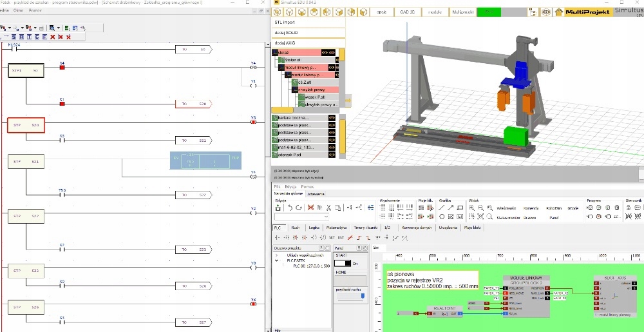Expand Układy współrzędnych tree node
This screenshot has width=644, height=332.
(276, 255)
